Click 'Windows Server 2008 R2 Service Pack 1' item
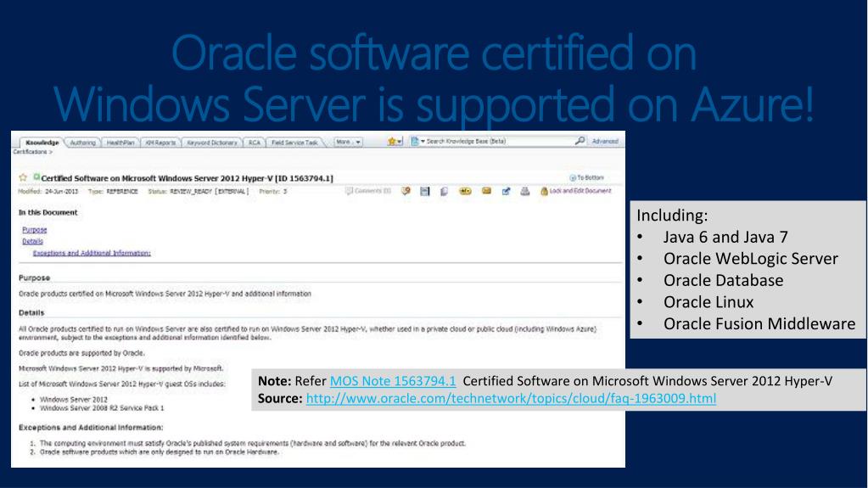This screenshot has height=488, width=868. [x=102, y=408]
